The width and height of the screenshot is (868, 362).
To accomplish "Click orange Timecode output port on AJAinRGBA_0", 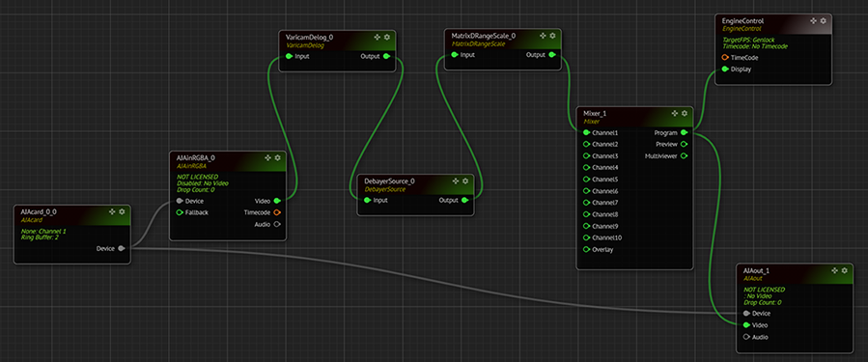I will pos(277,212).
